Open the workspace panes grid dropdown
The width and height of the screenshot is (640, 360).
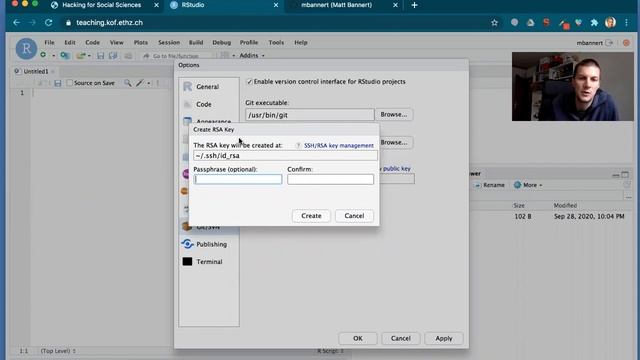pyautogui.click(x=228, y=56)
